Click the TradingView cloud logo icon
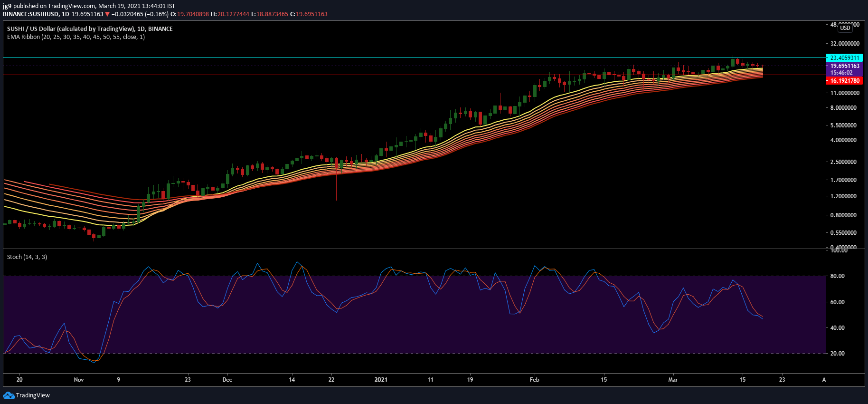868x404 pixels. point(9,395)
